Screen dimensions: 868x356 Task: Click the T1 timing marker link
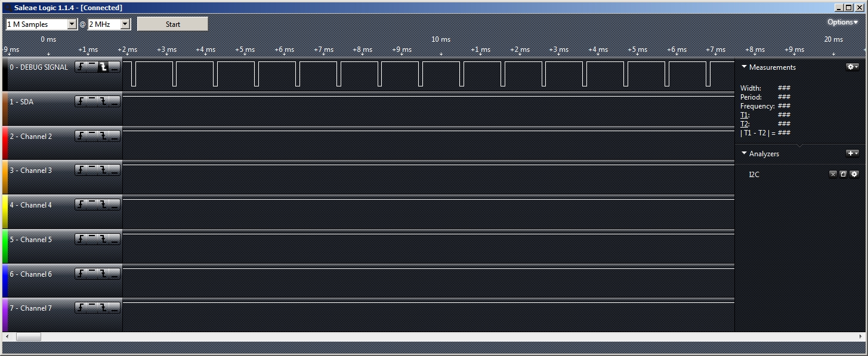(744, 115)
